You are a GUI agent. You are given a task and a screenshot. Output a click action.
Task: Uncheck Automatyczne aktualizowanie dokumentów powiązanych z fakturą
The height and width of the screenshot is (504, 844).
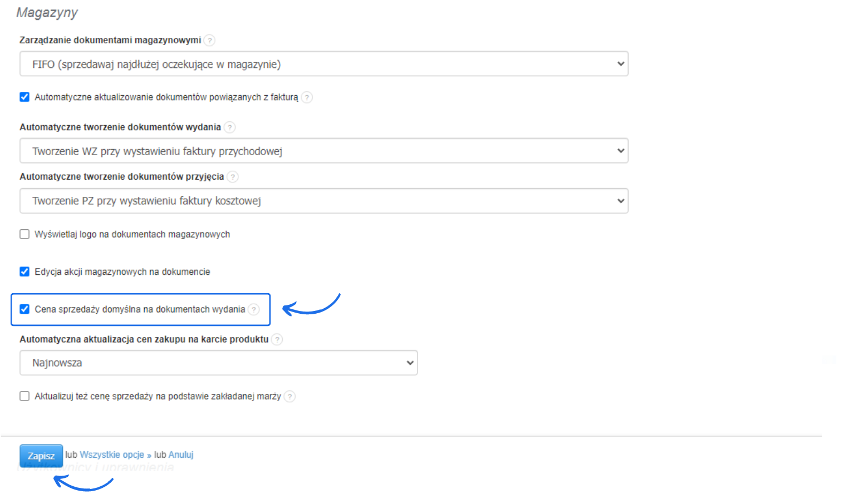point(24,97)
